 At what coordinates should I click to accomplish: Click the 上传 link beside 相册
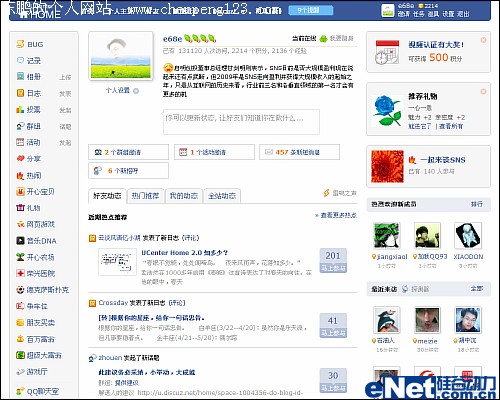(x=65, y=77)
